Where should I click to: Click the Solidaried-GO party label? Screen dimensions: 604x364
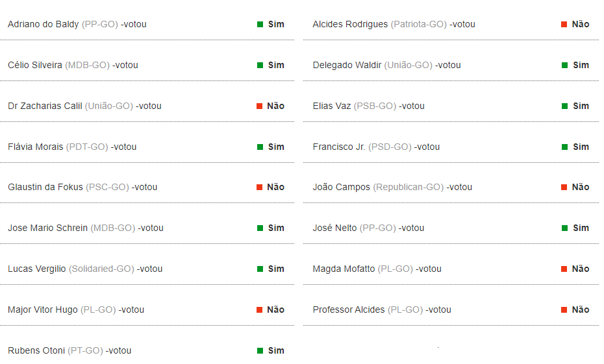[101, 269]
